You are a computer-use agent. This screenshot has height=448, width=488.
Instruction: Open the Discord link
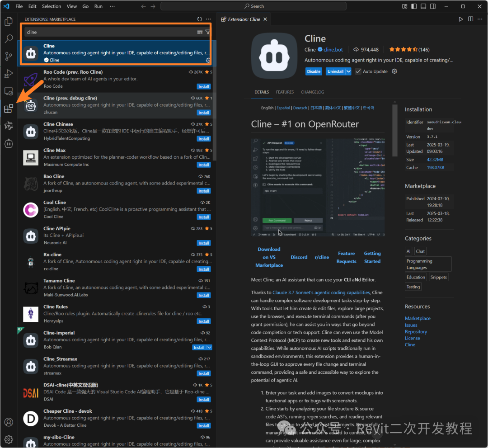point(299,257)
